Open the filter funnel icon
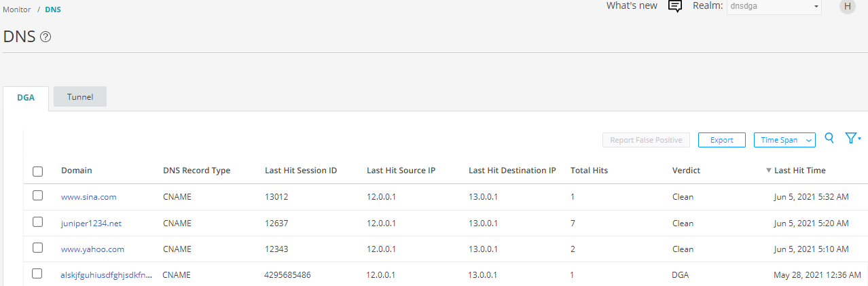This screenshot has width=868, height=286. click(852, 139)
